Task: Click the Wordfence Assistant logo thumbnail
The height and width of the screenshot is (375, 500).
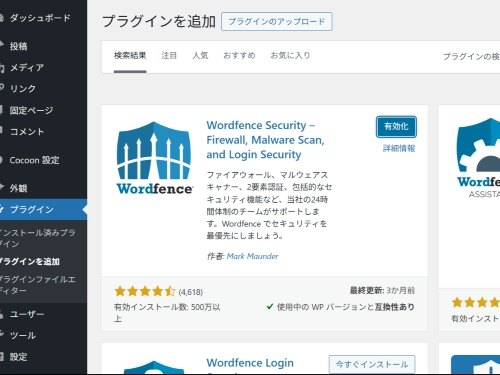Action: [479, 158]
